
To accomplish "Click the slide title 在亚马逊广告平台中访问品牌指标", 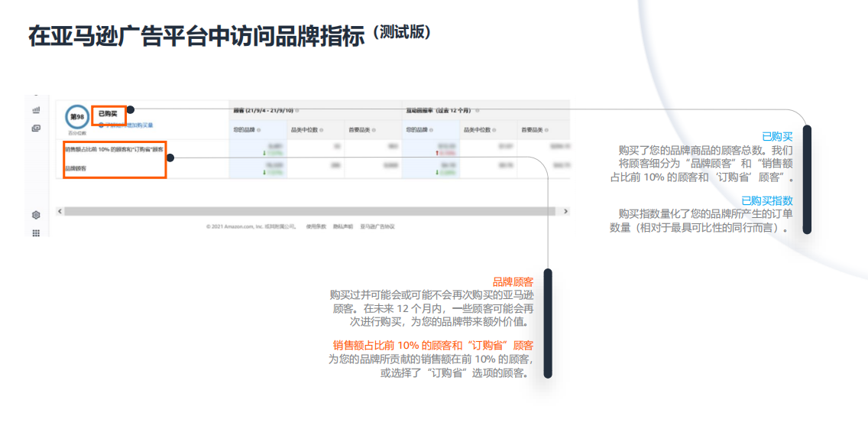I will click(198, 36).
